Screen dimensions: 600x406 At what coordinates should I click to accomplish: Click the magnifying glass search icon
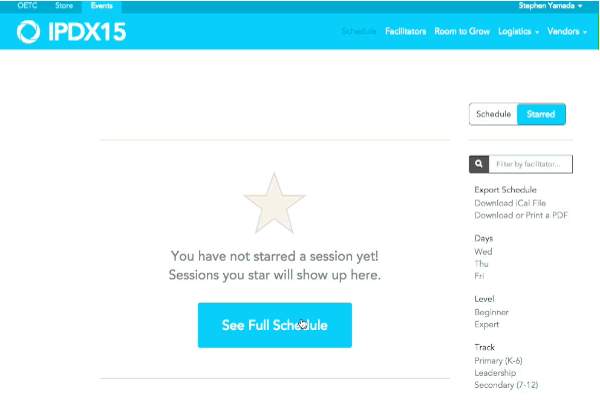click(x=479, y=164)
